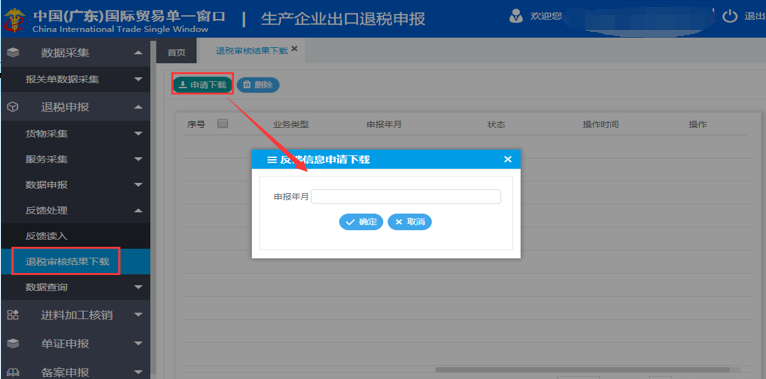Expand the 货物采集 submenu arrow

pos(138,133)
